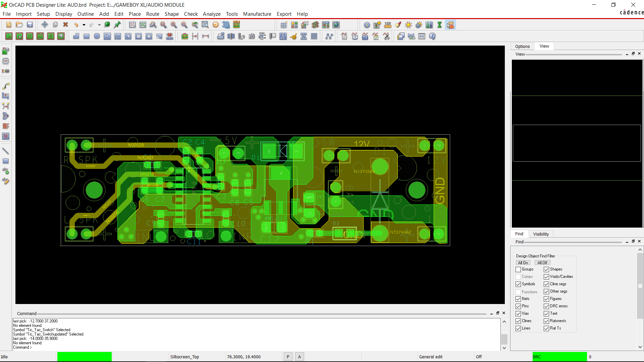
Task: Click the paintbrush Dehighlight icon
Action: coord(398,25)
